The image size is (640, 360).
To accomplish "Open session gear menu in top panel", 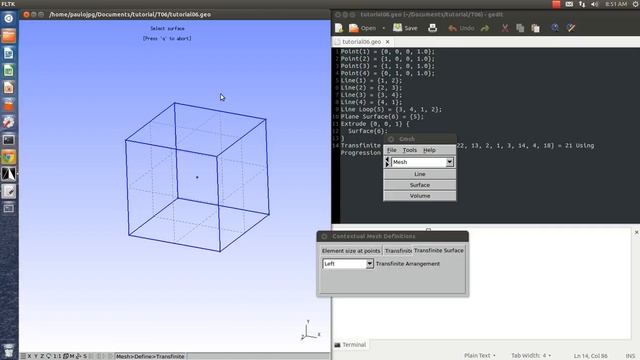I will click(x=636, y=4).
